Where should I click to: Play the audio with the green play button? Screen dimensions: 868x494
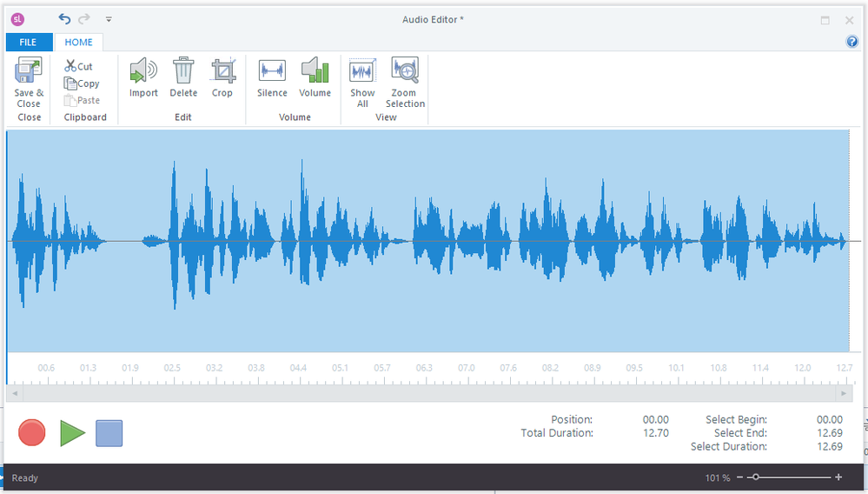click(72, 432)
